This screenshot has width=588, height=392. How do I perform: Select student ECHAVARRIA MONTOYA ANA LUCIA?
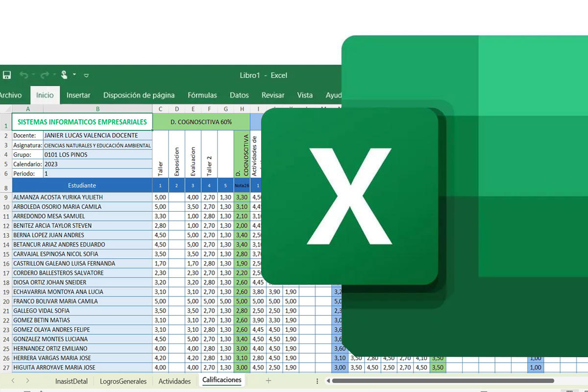tap(82, 292)
